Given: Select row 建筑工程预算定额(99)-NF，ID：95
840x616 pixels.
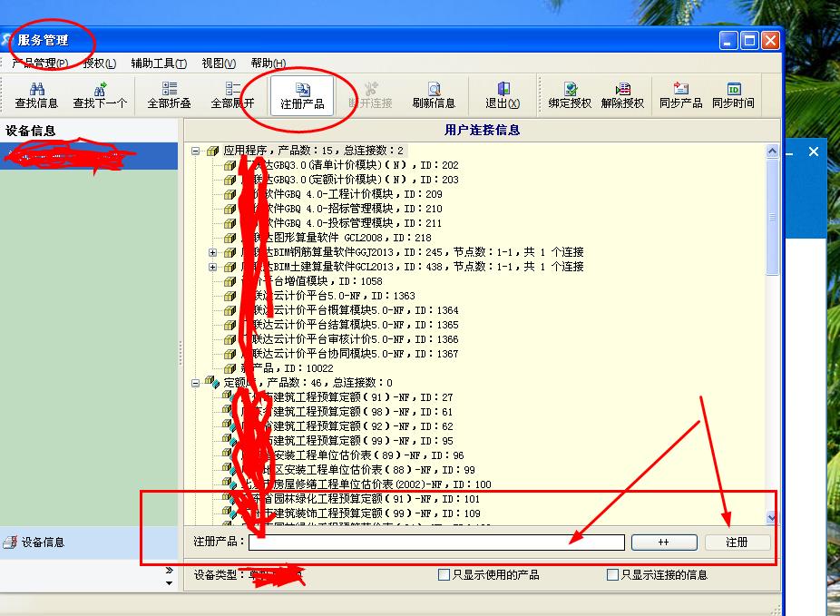Looking at the screenshot, I should [347, 441].
